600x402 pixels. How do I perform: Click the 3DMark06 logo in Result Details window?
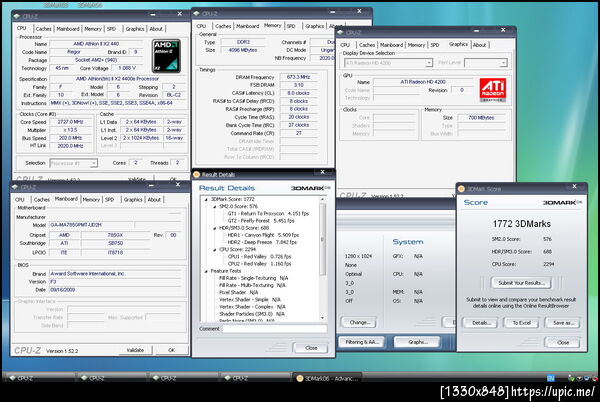pos(310,188)
